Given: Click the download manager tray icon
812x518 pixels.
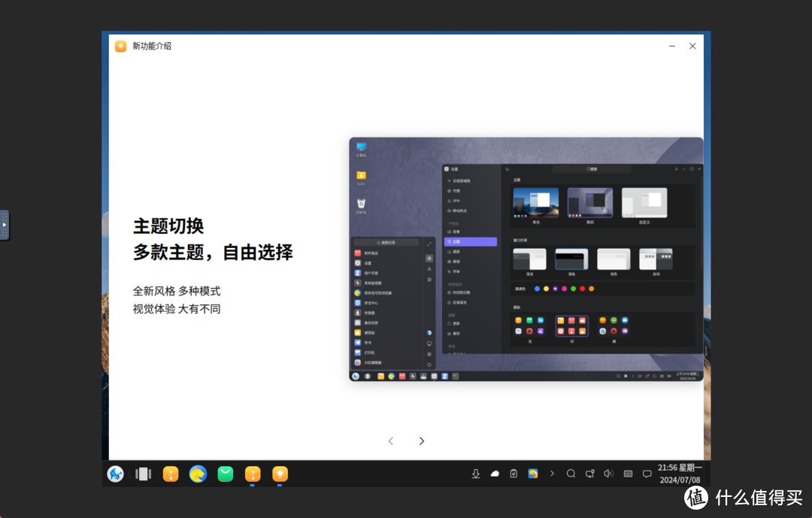Looking at the screenshot, I should (476, 474).
